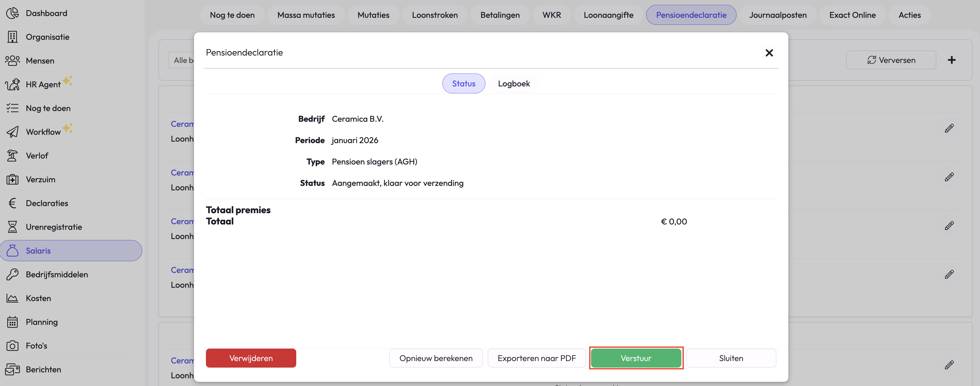Viewport: 980px width, 386px height.
Task: Open Verlof via palm tree icon
Action: (x=12, y=156)
